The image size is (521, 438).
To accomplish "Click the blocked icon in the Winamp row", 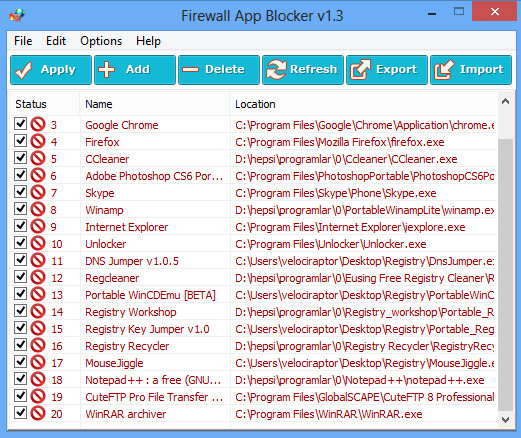I will (38, 210).
